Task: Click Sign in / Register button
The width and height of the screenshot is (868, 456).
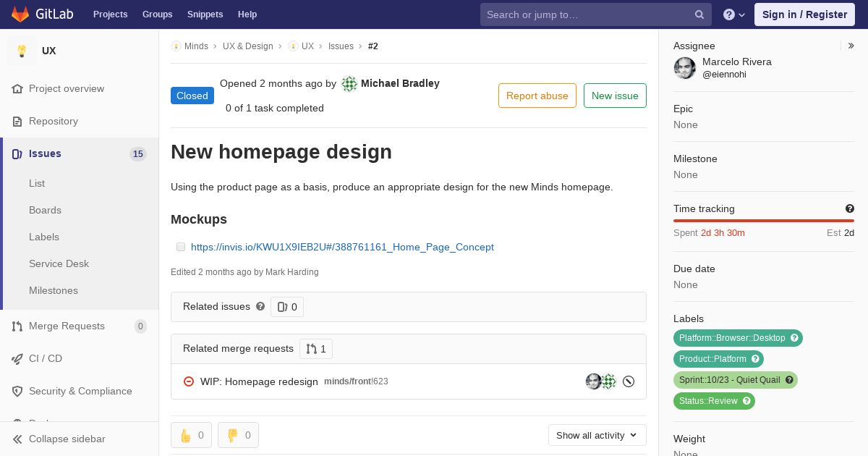Action: (804, 14)
